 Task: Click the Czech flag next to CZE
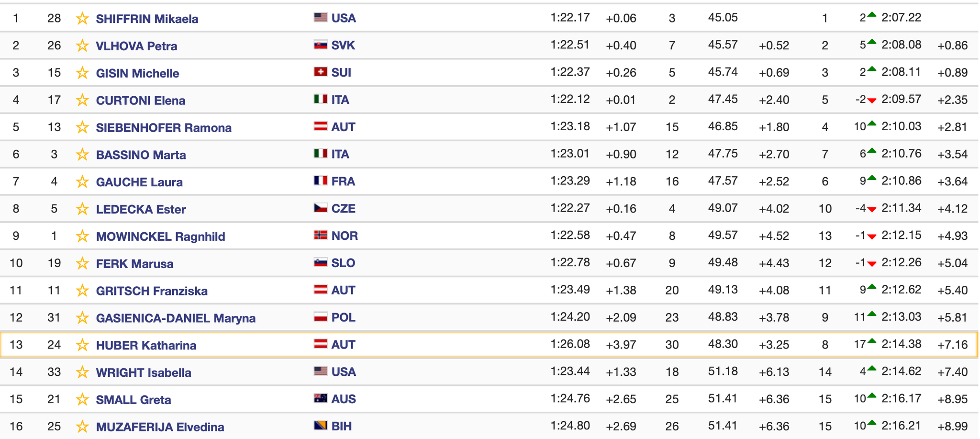321,208
